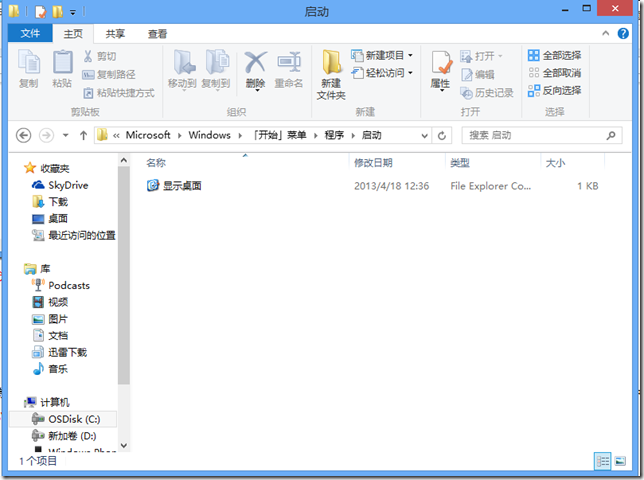
Task: Click the Up one level arrow
Action: [x=83, y=135]
